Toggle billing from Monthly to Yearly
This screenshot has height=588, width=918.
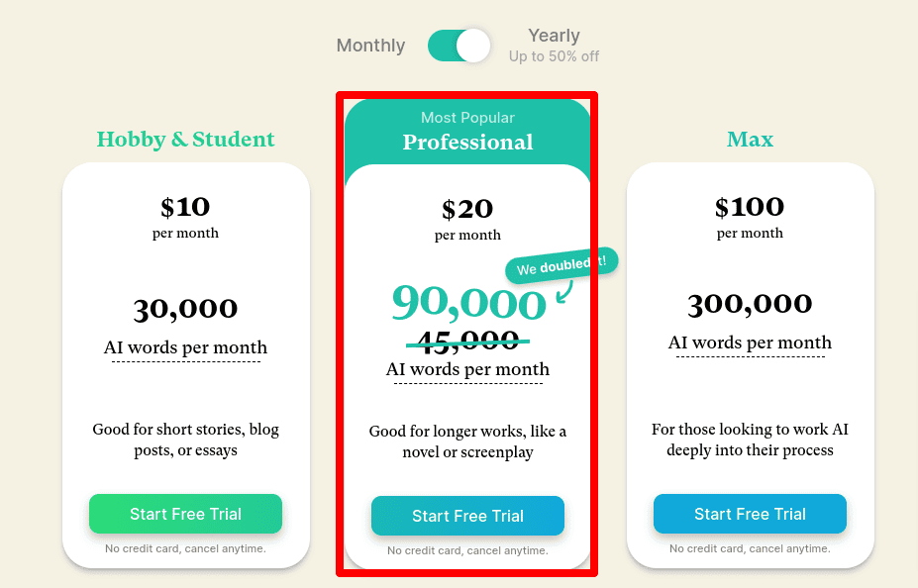[458, 46]
